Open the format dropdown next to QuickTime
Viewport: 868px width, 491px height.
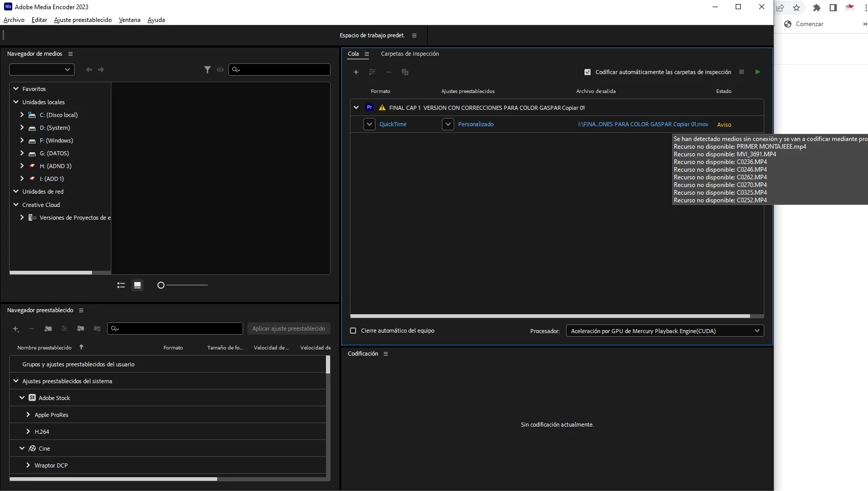(x=369, y=124)
